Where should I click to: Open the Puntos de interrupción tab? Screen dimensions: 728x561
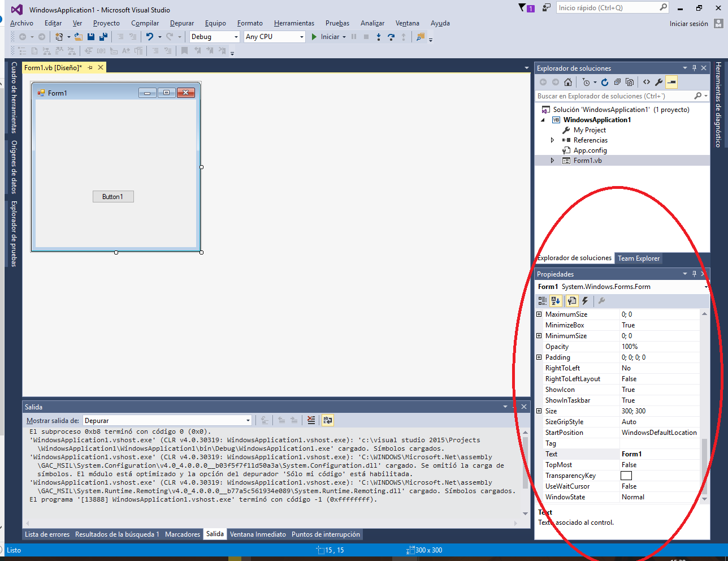point(326,534)
